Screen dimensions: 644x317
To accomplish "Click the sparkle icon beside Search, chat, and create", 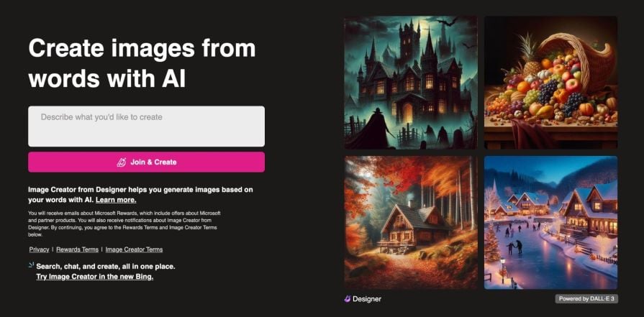I will [x=31, y=265].
